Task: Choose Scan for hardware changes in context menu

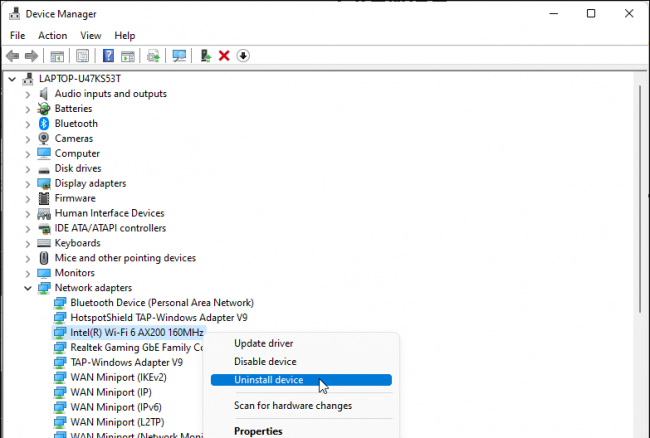Action: point(301,406)
